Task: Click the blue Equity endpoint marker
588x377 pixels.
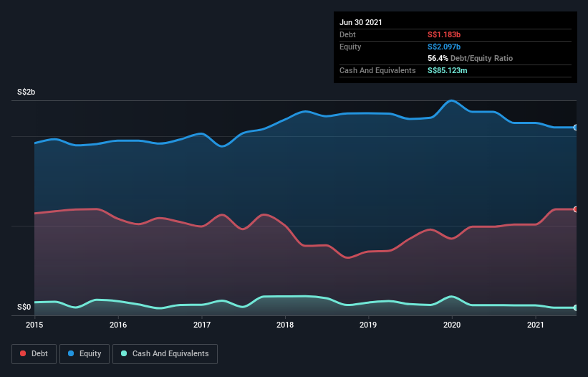Action: (x=576, y=128)
